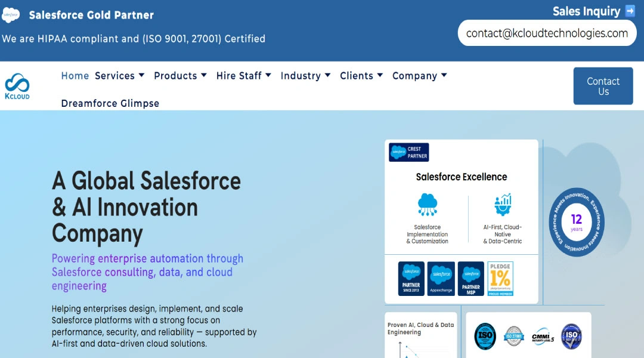This screenshot has width=644, height=358.
Task: Open the Hire Staff menu
Action: pos(239,76)
